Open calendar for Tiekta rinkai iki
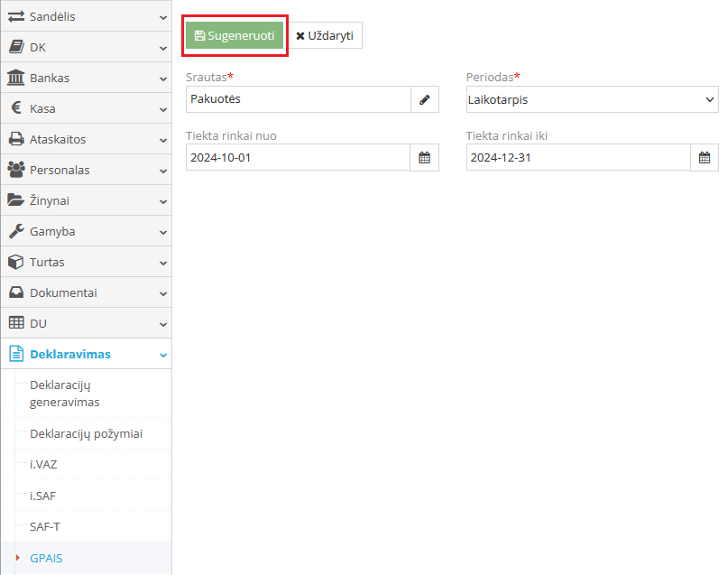The width and height of the screenshot is (728, 575). pos(705,157)
